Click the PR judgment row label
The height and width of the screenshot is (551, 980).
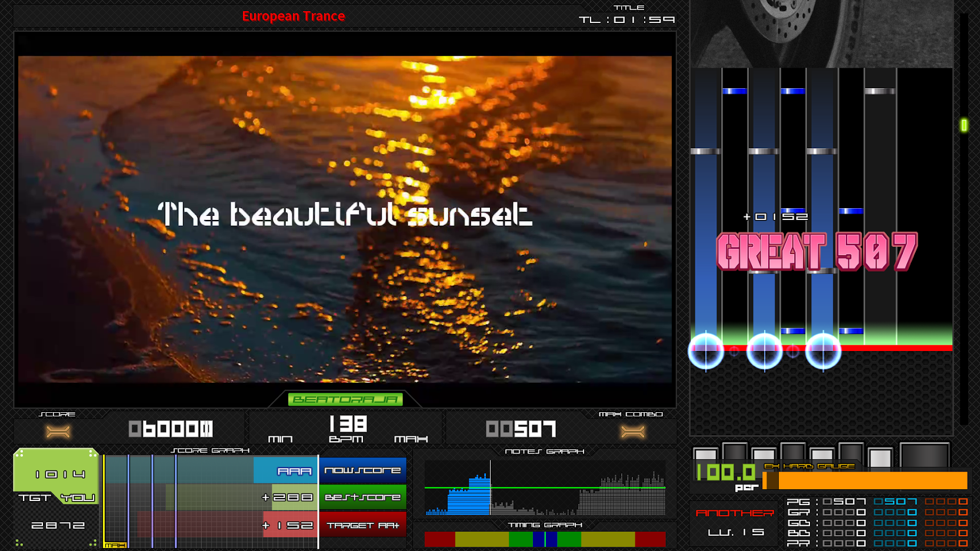point(799,544)
